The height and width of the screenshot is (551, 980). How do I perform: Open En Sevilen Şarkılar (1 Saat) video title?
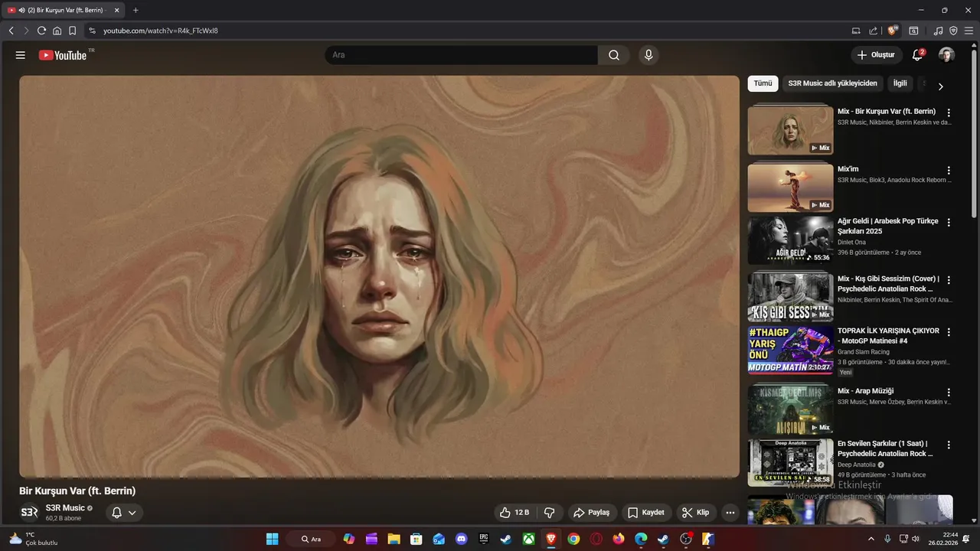[885, 448]
